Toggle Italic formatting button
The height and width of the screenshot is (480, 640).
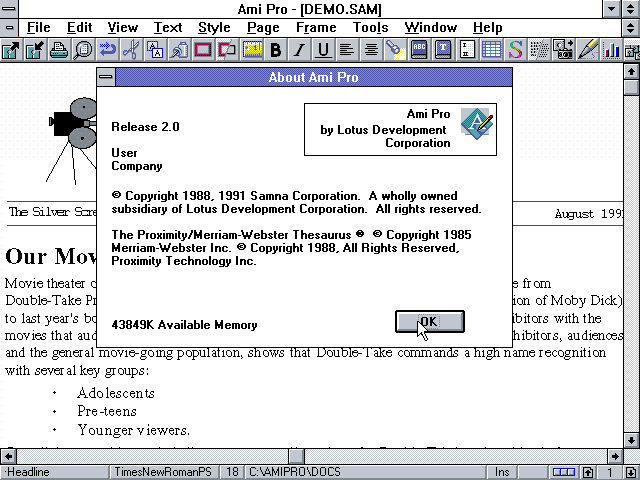[x=299, y=49]
